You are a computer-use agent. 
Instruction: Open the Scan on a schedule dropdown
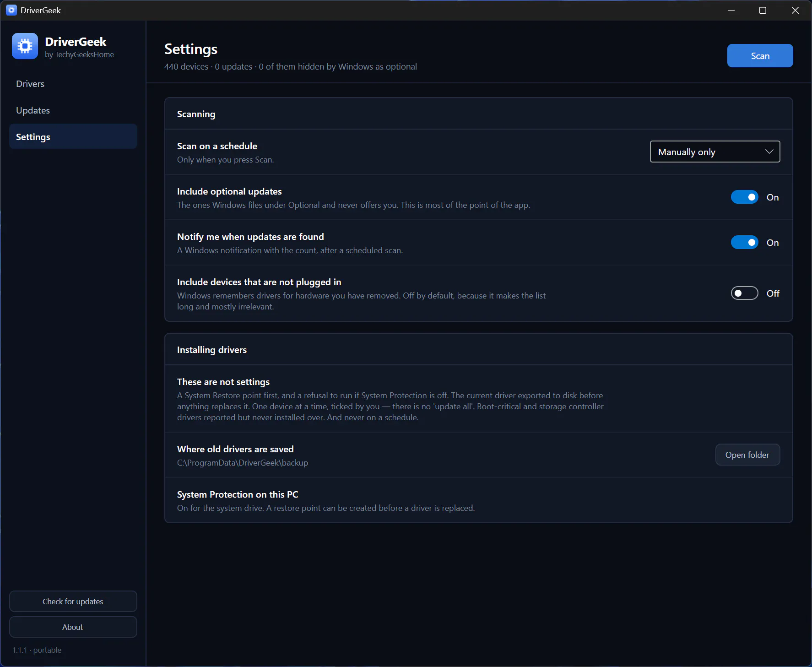715,152
